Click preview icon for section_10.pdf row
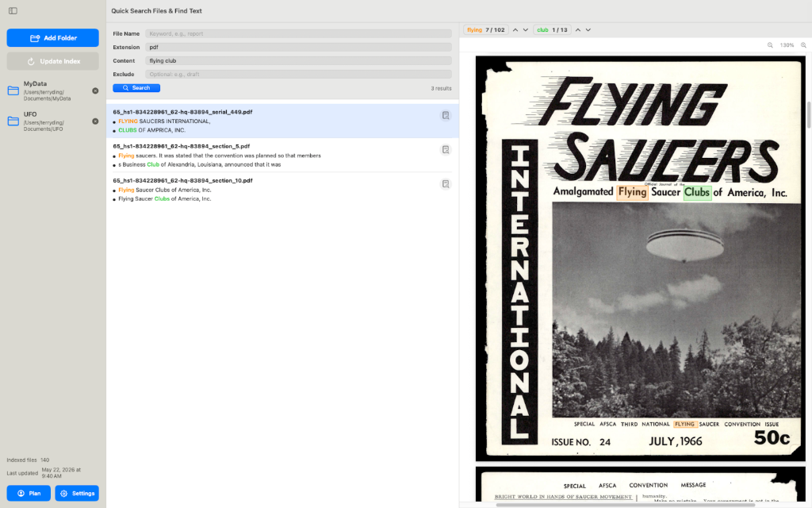 (446, 184)
